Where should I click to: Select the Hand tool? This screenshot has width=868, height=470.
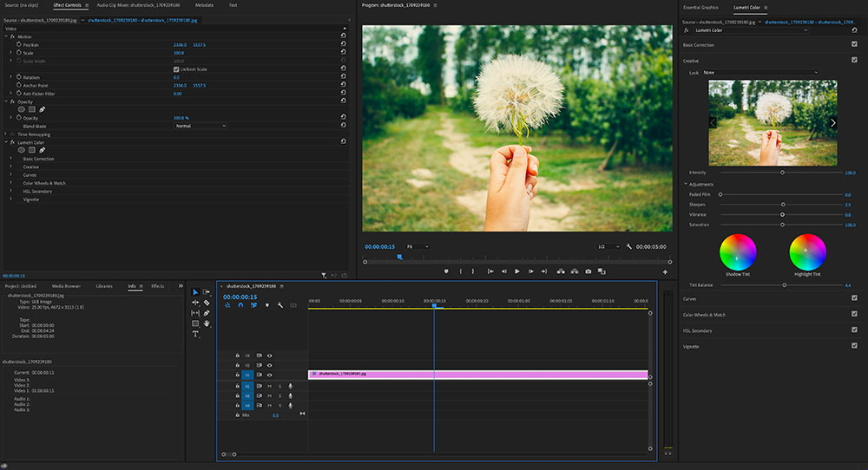point(207,323)
